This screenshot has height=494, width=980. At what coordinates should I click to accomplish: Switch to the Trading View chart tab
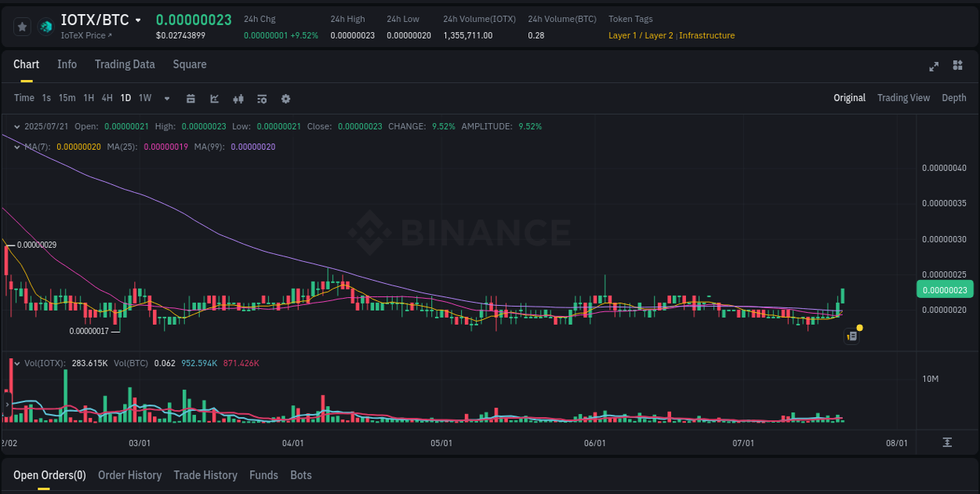coord(903,97)
